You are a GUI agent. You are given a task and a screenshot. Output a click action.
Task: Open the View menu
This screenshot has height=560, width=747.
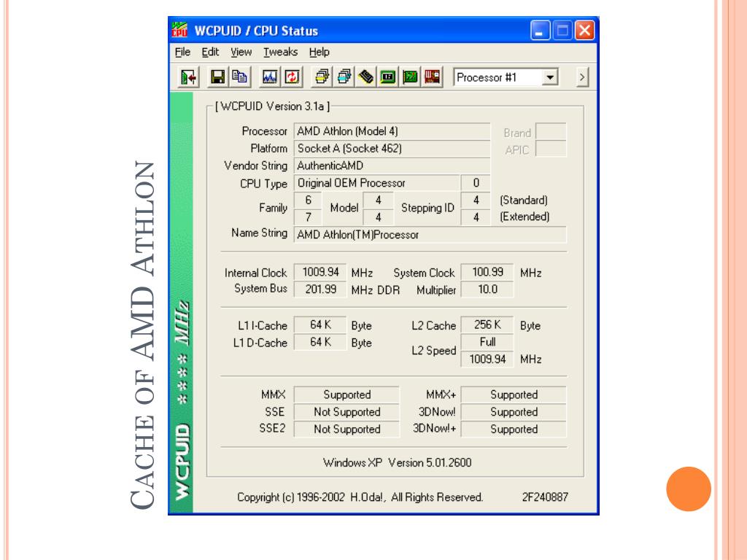pyautogui.click(x=241, y=52)
